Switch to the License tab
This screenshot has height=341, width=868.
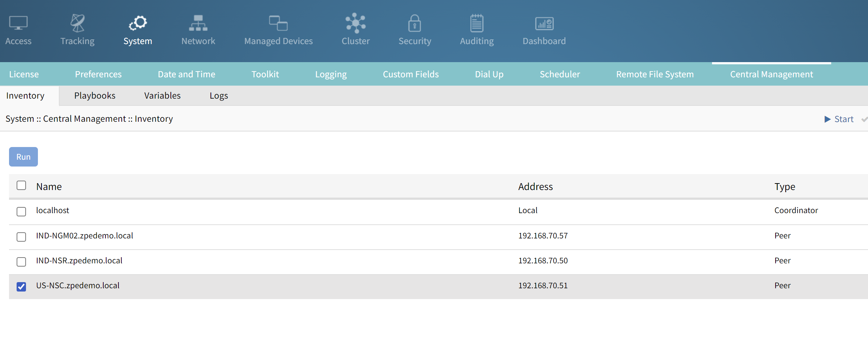pos(24,74)
